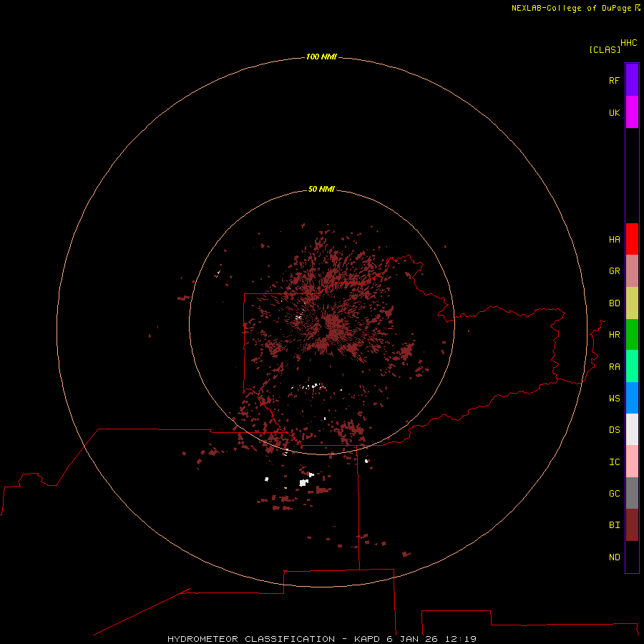The width and height of the screenshot is (644, 644).
Task: Click the KAPD radar site identifier
Action: tap(367, 639)
